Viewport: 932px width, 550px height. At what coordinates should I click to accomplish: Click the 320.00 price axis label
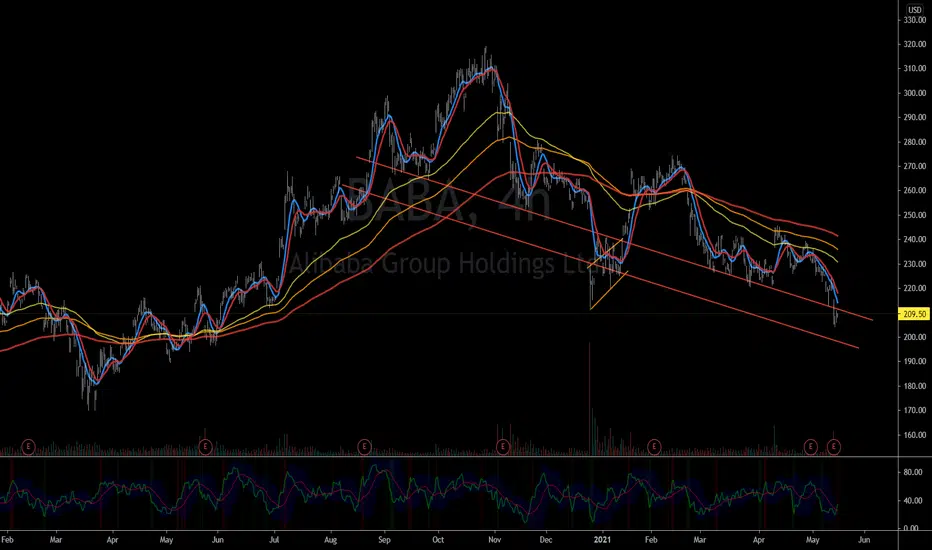pyautogui.click(x=915, y=45)
